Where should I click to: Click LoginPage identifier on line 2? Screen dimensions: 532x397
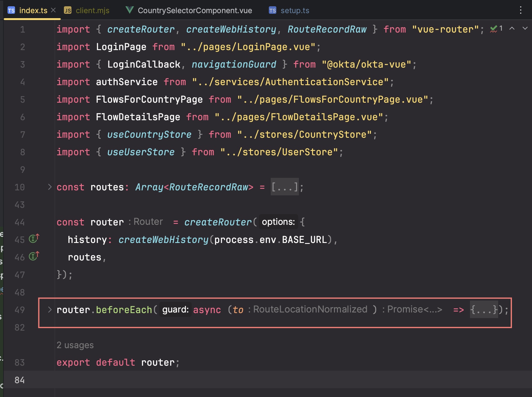point(121,47)
